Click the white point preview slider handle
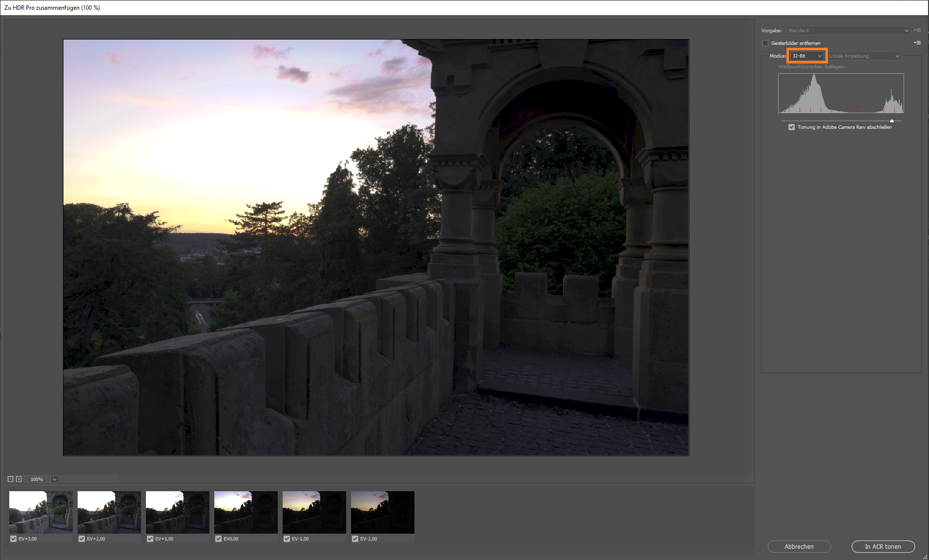Screen dimensions: 929x560 (x=892, y=120)
